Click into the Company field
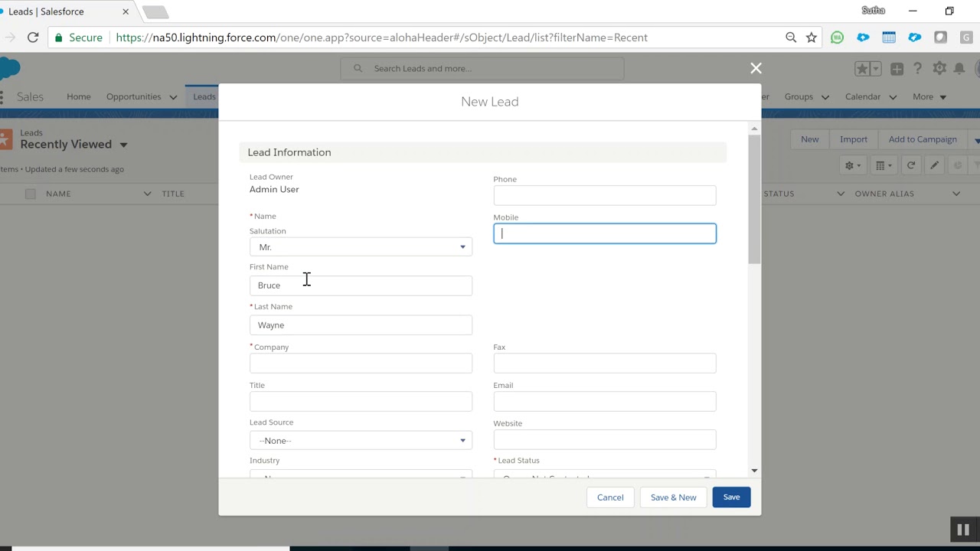Viewport: 980px width, 551px height. (361, 364)
